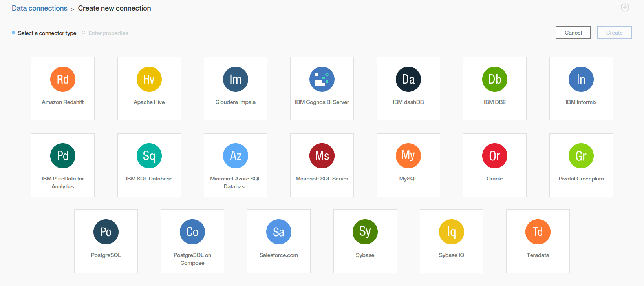Click the Pivotal Greenplum label
Viewport: 644px width, 286px height.
pyautogui.click(x=581, y=179)
